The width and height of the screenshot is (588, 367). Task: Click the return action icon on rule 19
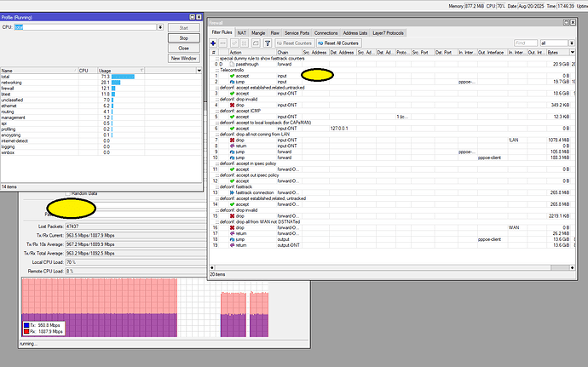point(230,245)
